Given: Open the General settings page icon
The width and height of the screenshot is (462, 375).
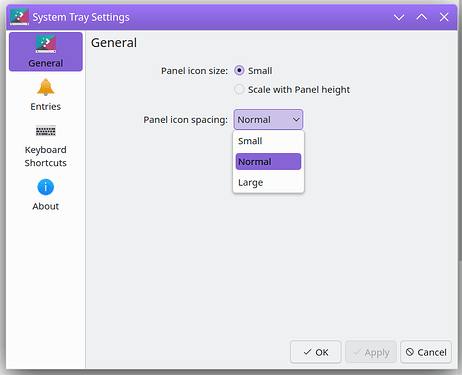Looking at the screenshot, I should click(46, 44).
